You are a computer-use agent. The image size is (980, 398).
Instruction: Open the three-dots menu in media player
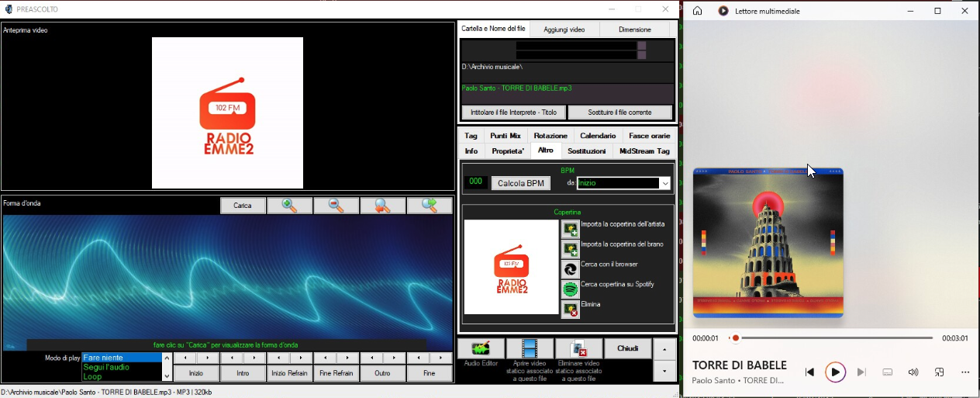[965, 372]
